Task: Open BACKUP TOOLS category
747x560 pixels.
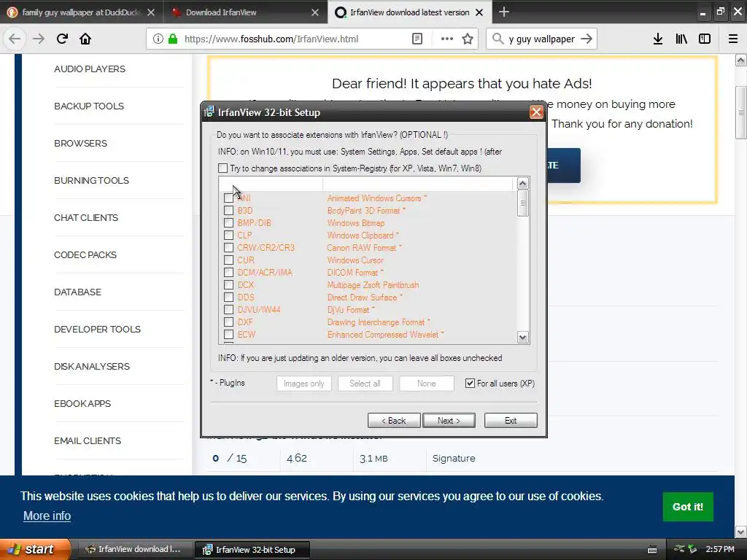Action: point(89,106)
